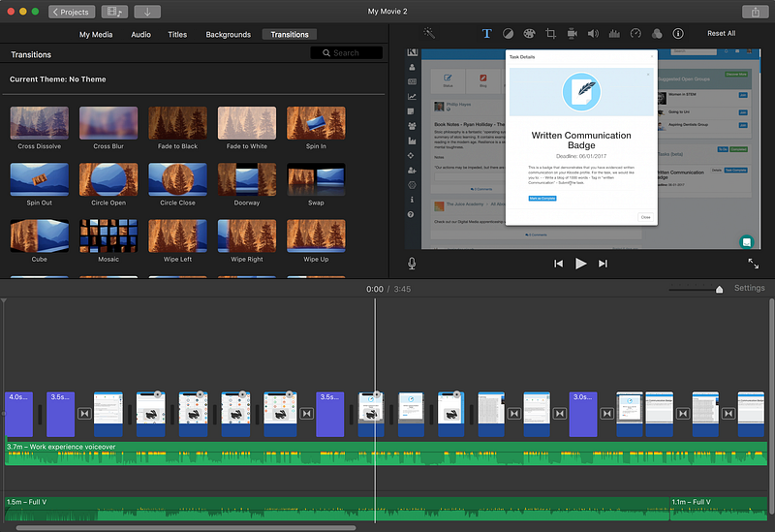This screenshot has height=532, width=775.
Task: Open the color correction palette tool
Action: click(530, 34)
